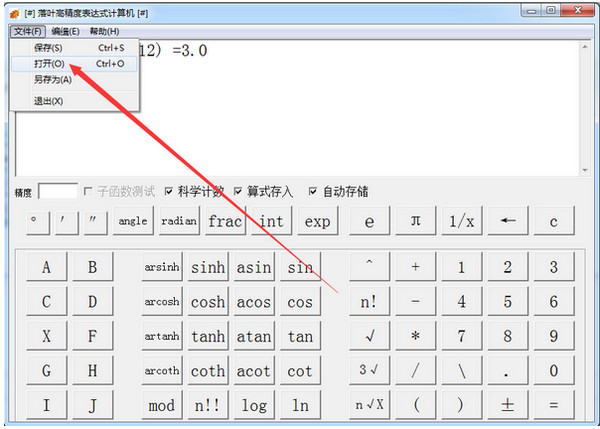Viewport: 600px width, 429px height.
Task: Click the scroll down arrow in expression area
Action: (585, 170)
